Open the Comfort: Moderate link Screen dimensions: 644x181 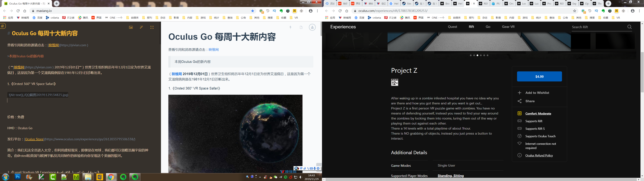(538, 113)
